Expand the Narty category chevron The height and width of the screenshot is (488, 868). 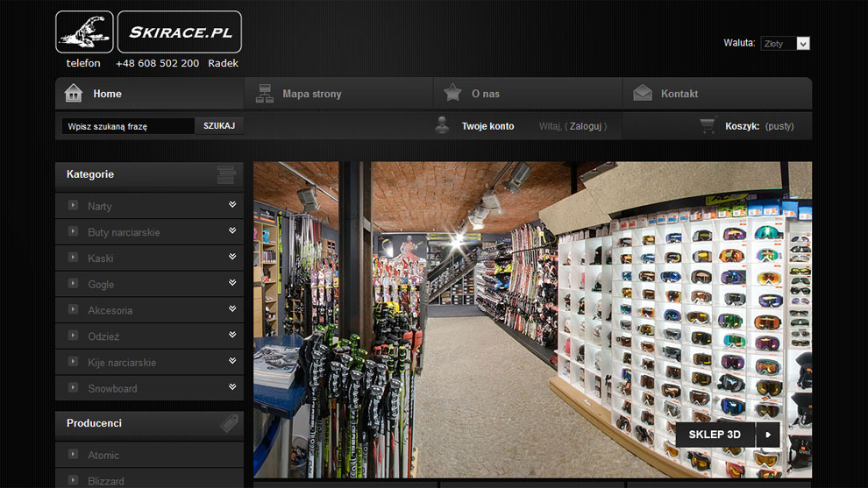click(232, 205)
